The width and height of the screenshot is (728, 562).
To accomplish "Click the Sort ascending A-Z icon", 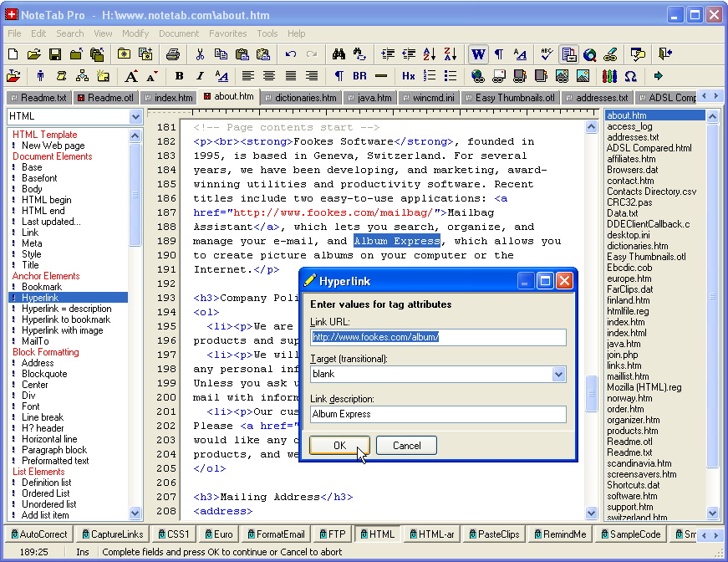I will click(x=430, y=54).
